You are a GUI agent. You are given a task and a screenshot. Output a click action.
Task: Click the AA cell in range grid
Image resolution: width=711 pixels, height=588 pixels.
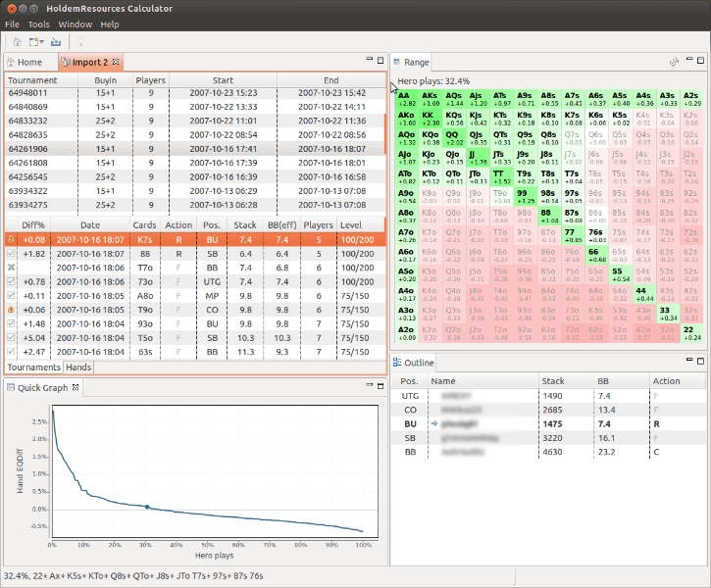(x=407, y=99)
